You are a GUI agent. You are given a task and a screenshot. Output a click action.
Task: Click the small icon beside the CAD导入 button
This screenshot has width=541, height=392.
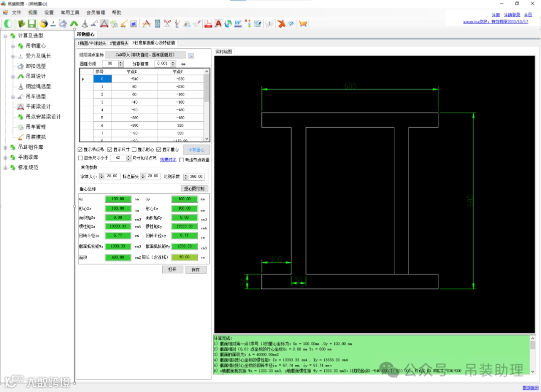(x=191, y=55)
